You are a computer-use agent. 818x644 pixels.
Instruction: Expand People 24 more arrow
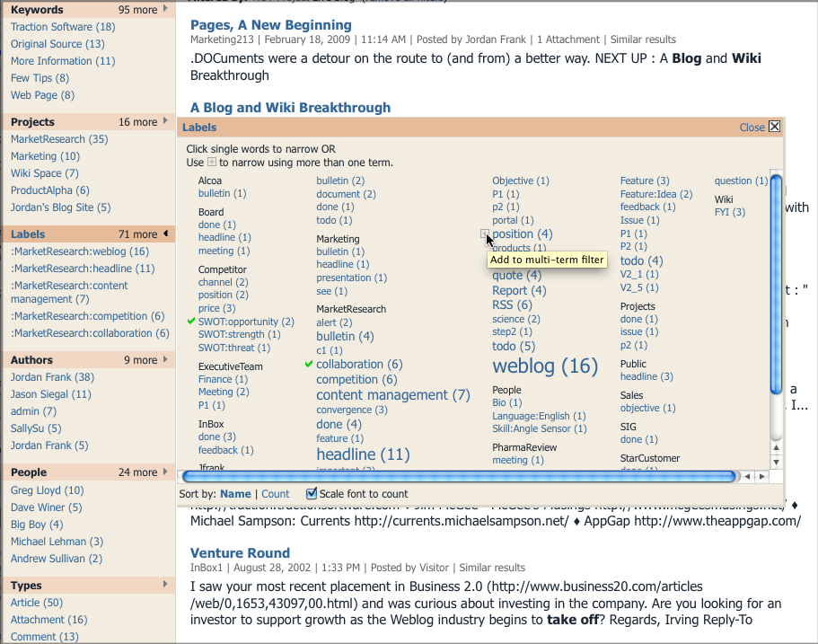(165, 472)
